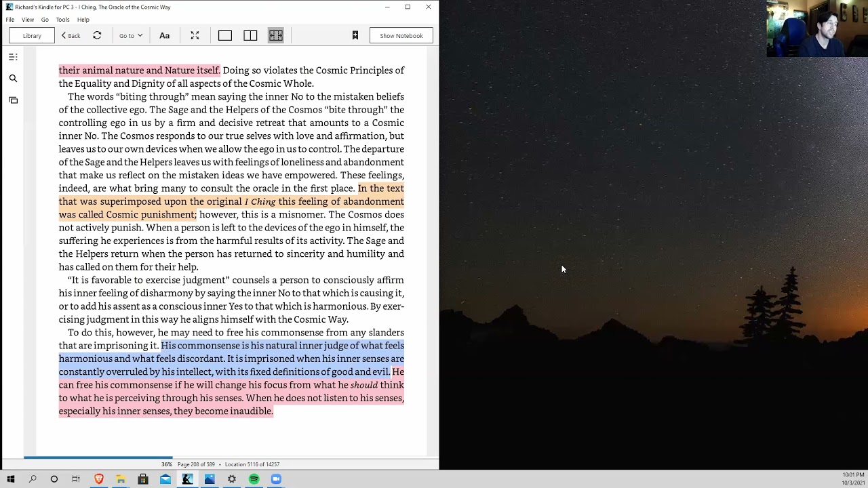This screenshot has height=488, width=868.
Task: Bookmark this page
Action: click(x=355, y=35)
